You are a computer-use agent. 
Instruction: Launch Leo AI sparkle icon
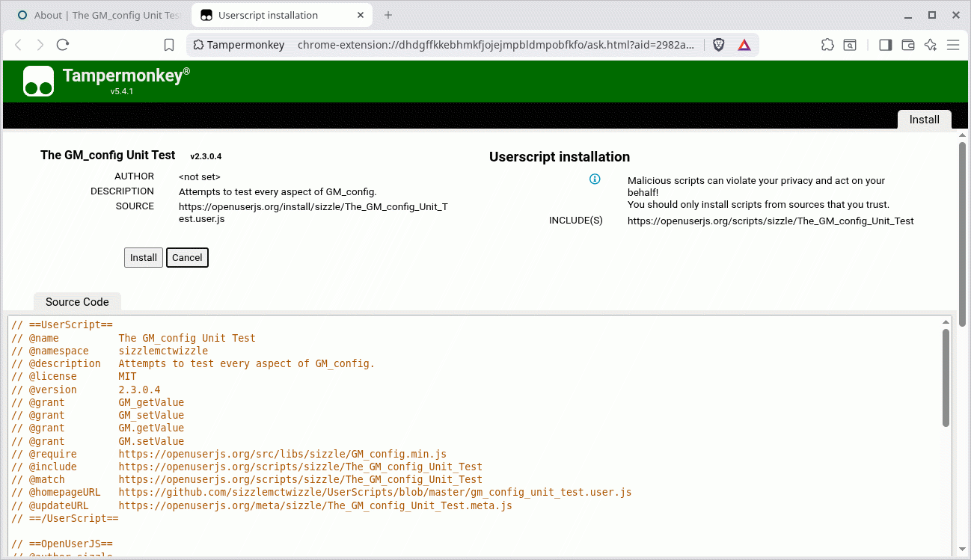pyautogui.click(x=930, y=45)
